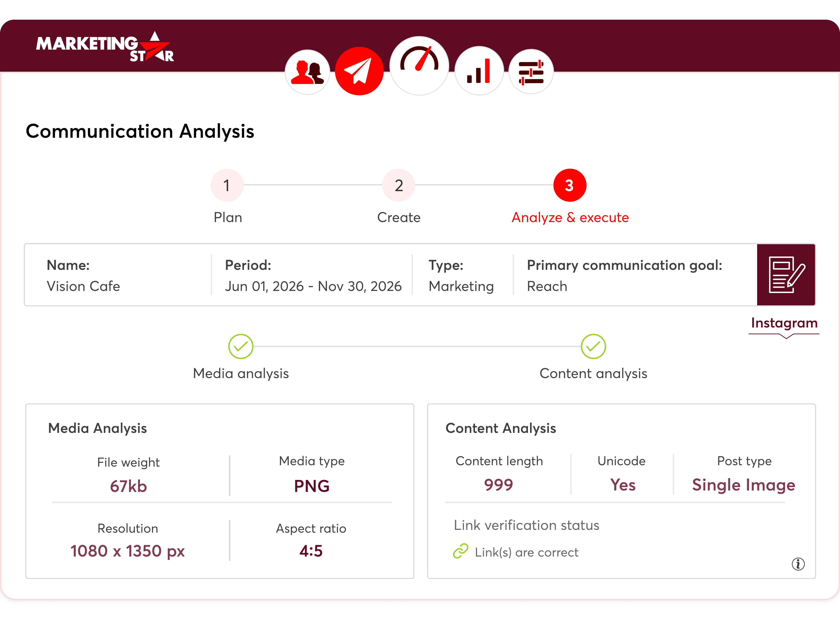Click the Primary communication goal label

[x=624, y=266]
